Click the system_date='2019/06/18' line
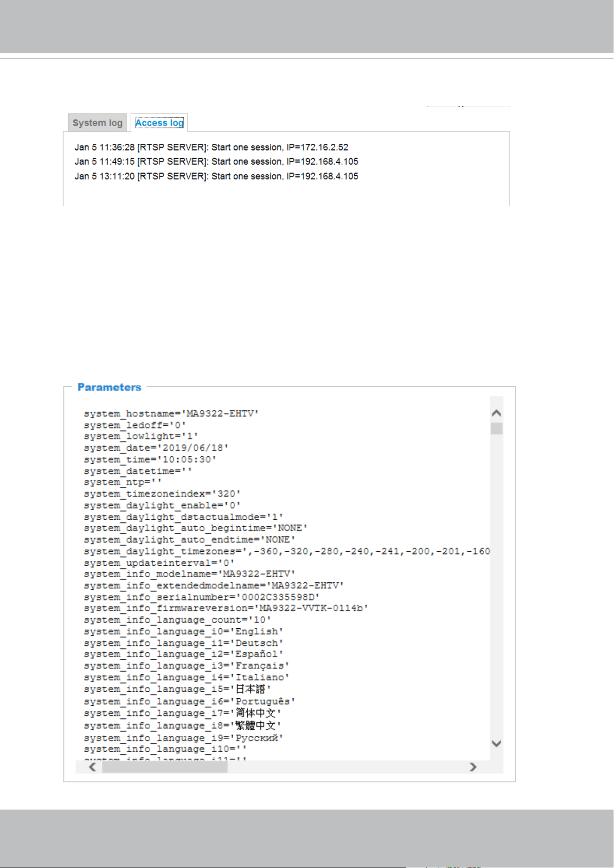The image size is (614, 868). tap(156, 448)
